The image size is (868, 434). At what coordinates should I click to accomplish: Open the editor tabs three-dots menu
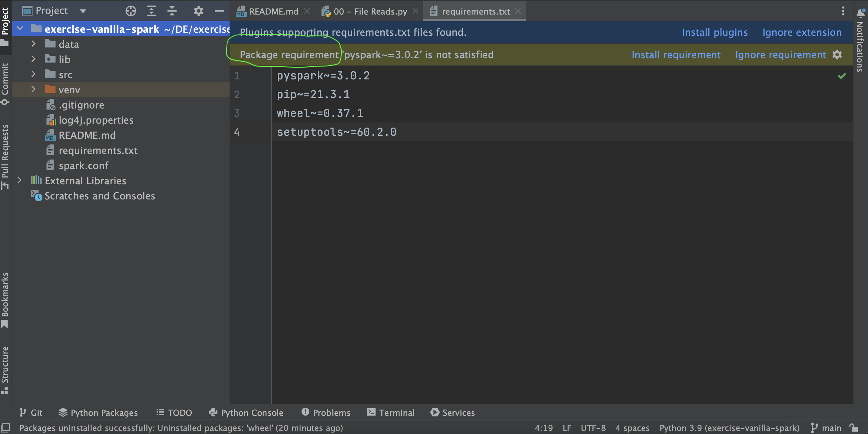(x=843, y=11)
